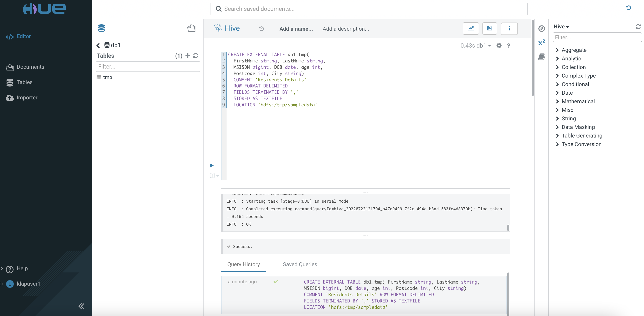Click the save query floppy disk icon
644x316 pixels.
489,28
